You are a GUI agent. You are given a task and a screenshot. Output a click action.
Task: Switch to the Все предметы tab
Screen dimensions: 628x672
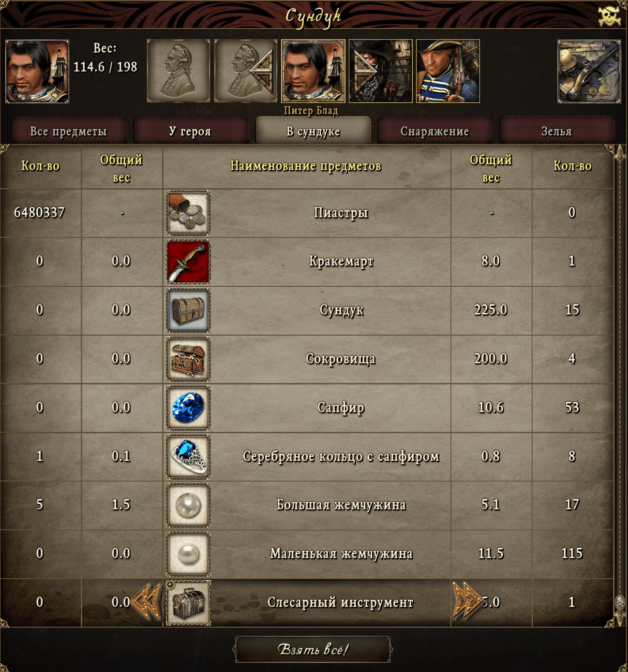(68, 131)
